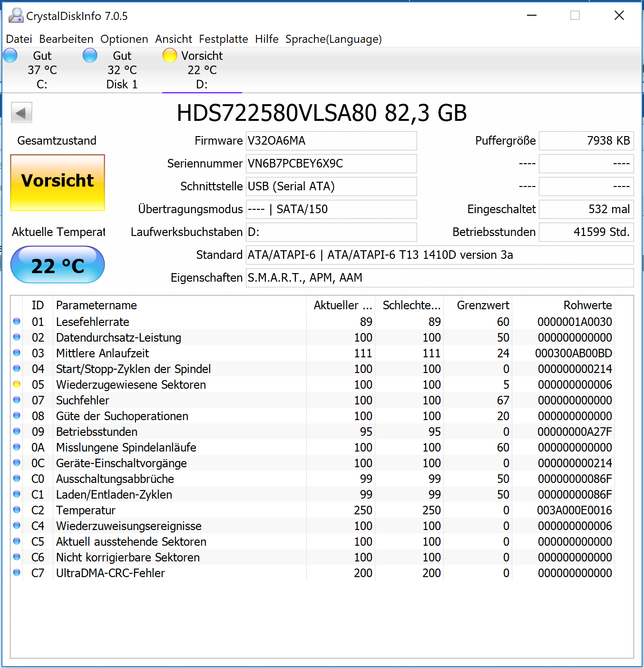This screenshot has height=668, width=644.
Task: Click the 22 °C temperature button
Action: pyautogui.click(x=58, y=265)
